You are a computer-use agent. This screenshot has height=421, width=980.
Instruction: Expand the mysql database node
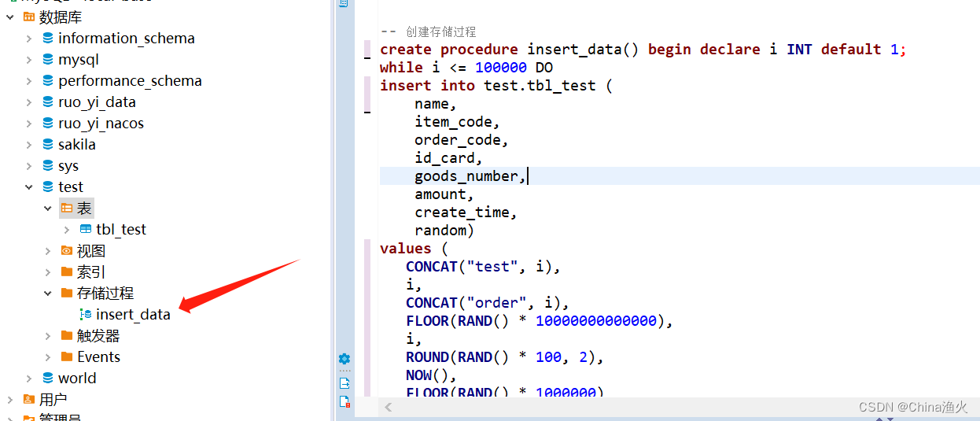tap(29, 59)
